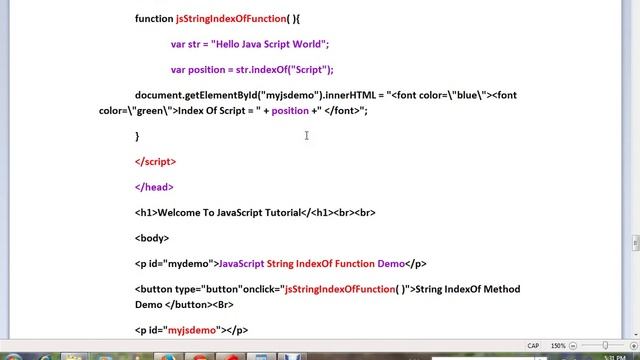Click the function name jsStringIndexOfFunction in declaration
The image size is (640, 360).
[x=231, y=19]
